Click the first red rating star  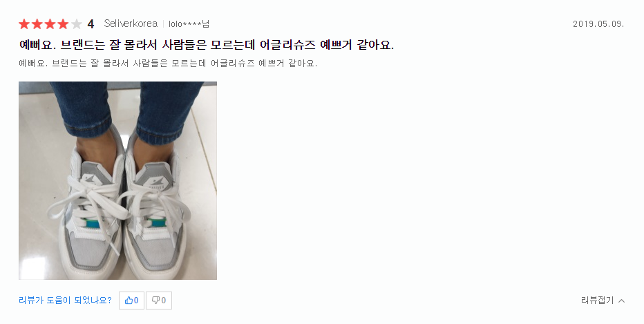click(24, 24)
